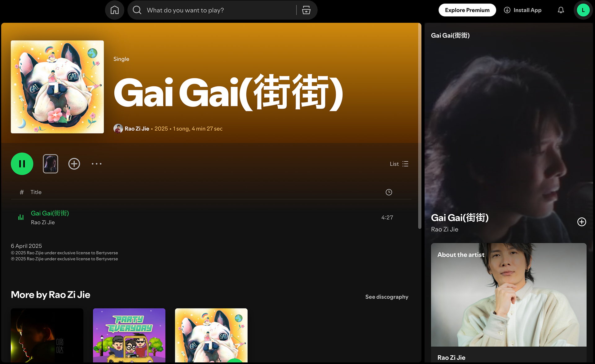Open the Rao Zi Jie artist link in the header
Screen dimensions: 595x364
137,128
